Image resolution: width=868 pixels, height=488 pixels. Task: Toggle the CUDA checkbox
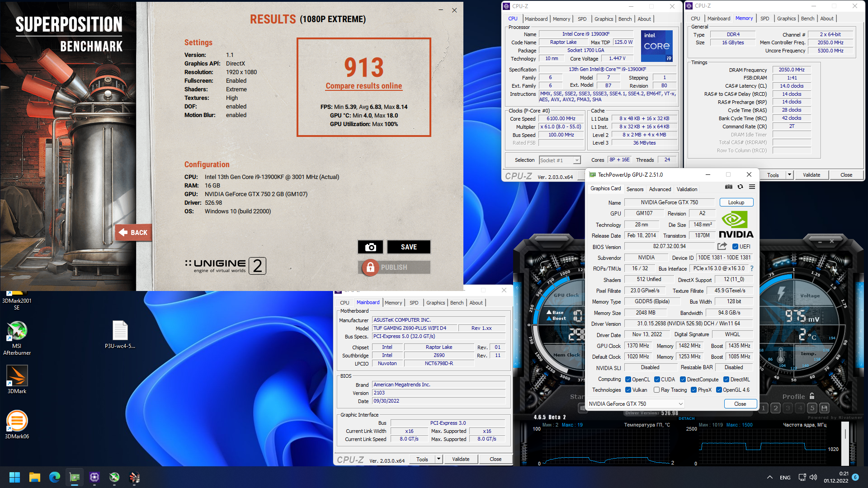coord(657,380)
